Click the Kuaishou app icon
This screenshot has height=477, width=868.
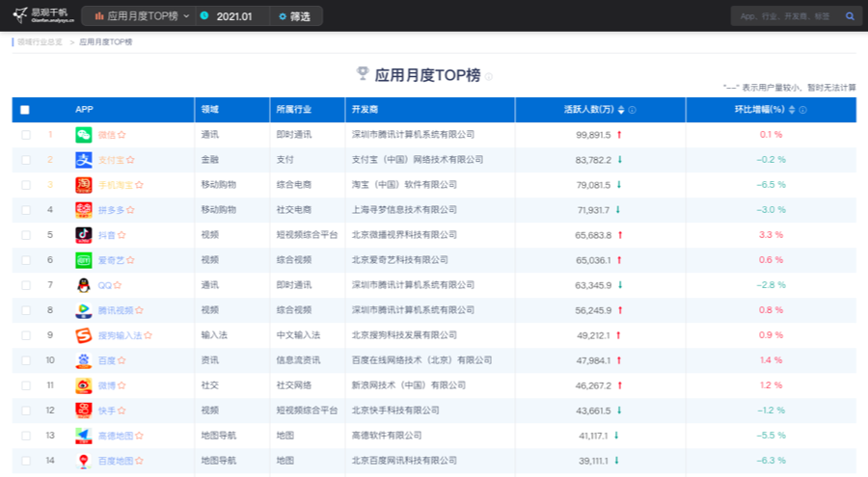tap(84, 411)
